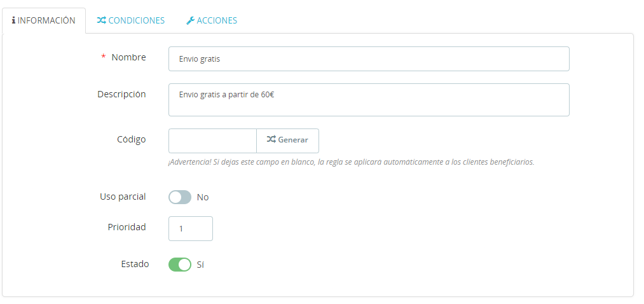Focus the Nombre field containing "Envío gratis"
Viewport: 644px width, 304px height.
tap(369, 59)
